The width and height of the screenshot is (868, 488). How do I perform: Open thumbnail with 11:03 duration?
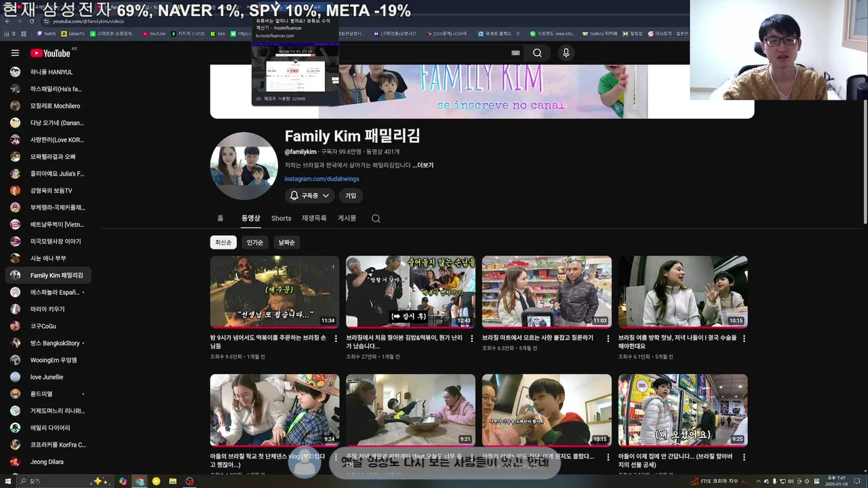547,291
